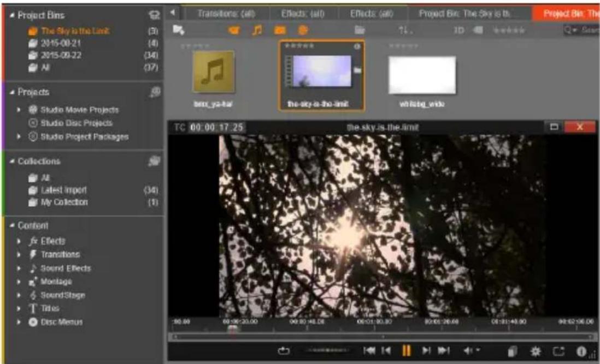Expand the Disc Menus category
600x364 pixels.
click(19, 322)
